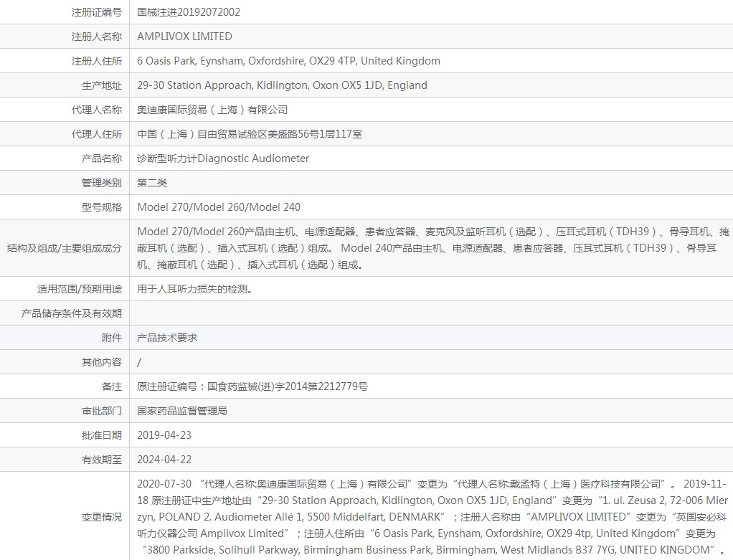Click the 注册证编号 field label
The width and height of the screenshot is (733, 560).
[x=96, y=12]
